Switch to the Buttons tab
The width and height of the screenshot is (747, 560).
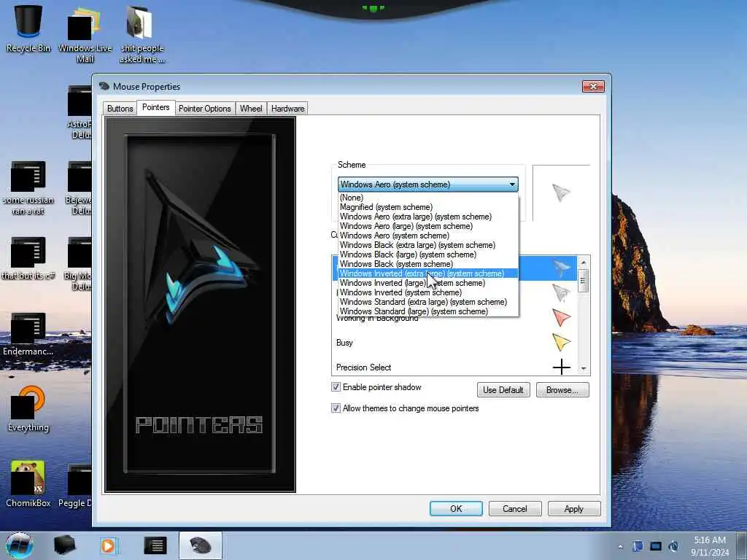(x=120, y=109)
